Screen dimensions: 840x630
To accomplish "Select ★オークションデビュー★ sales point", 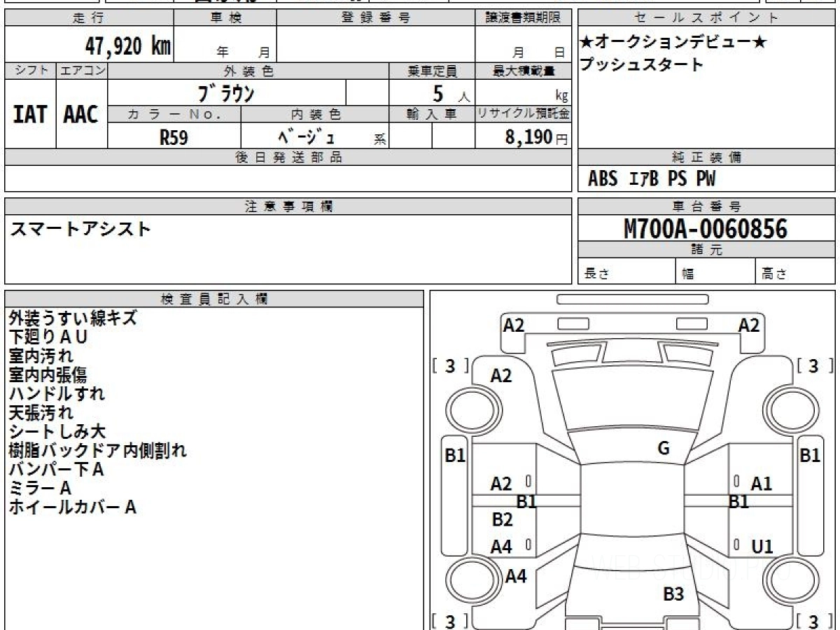I will point(673,42).
